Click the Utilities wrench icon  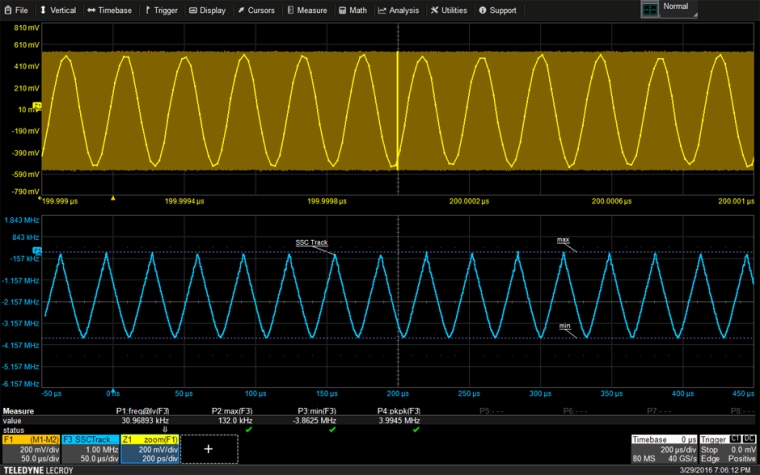pos(434,10)
